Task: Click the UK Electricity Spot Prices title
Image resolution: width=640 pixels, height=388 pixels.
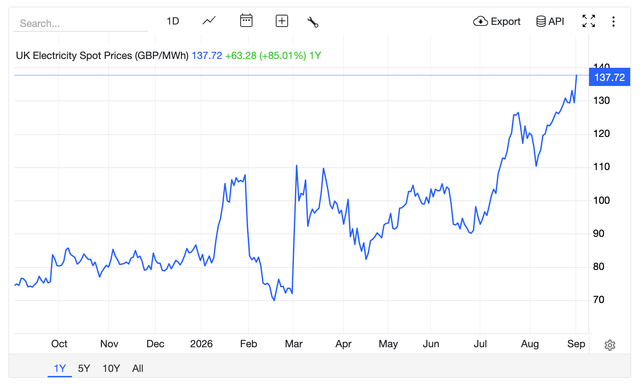Action: tap(102, 55)
